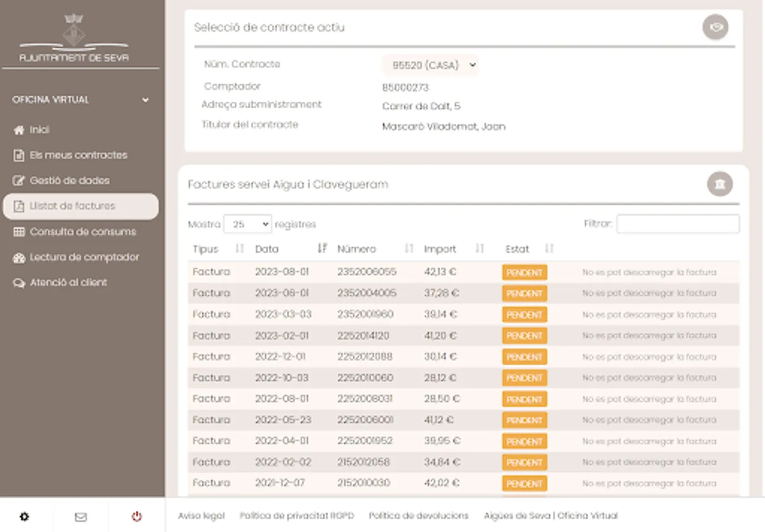Open the Avís legal link
Viewport: 765px width, 532px height.
(x=201, y=516)
